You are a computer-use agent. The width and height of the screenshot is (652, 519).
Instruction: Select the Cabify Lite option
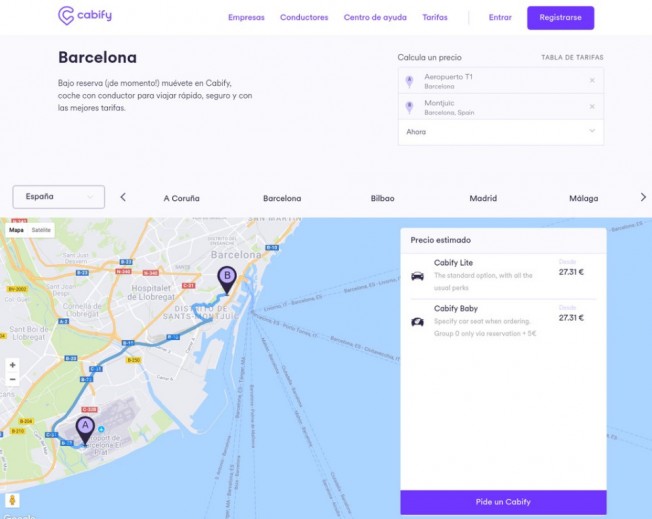(x=503, y=275)
